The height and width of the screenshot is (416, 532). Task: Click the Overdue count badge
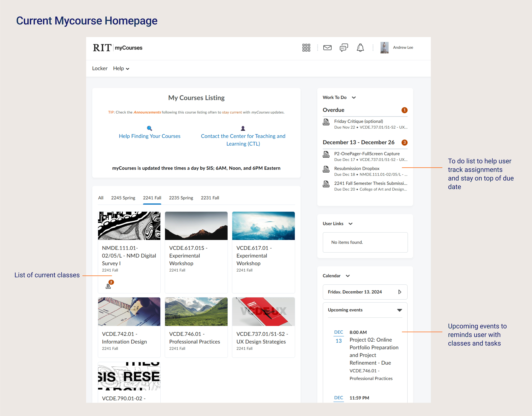tap(404, 110)
